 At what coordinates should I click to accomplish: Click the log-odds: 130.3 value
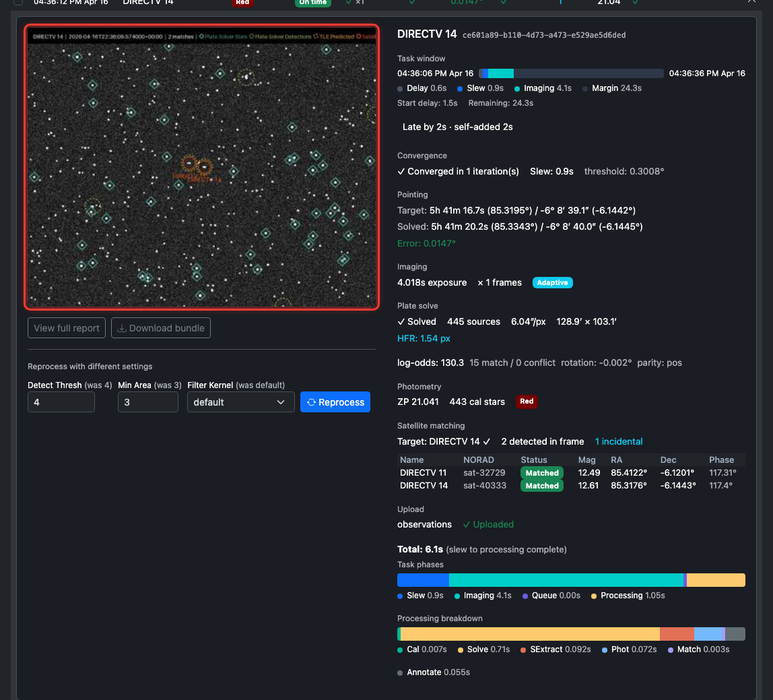(x=430, y=362)
